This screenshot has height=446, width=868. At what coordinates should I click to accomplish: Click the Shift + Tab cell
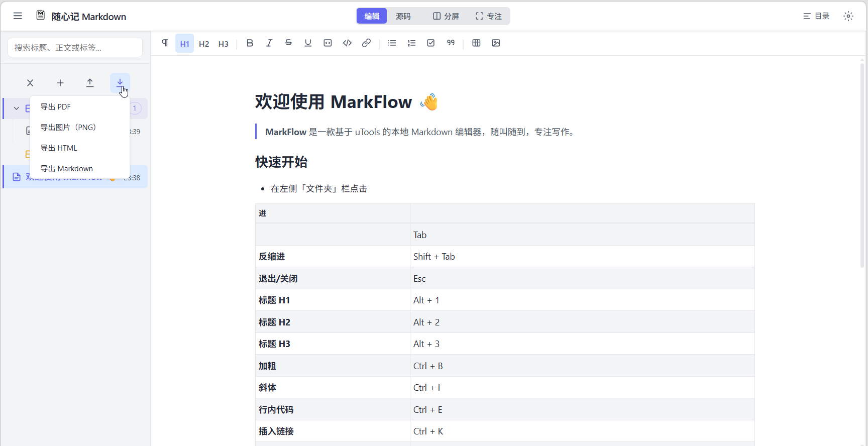coord(582,257)
